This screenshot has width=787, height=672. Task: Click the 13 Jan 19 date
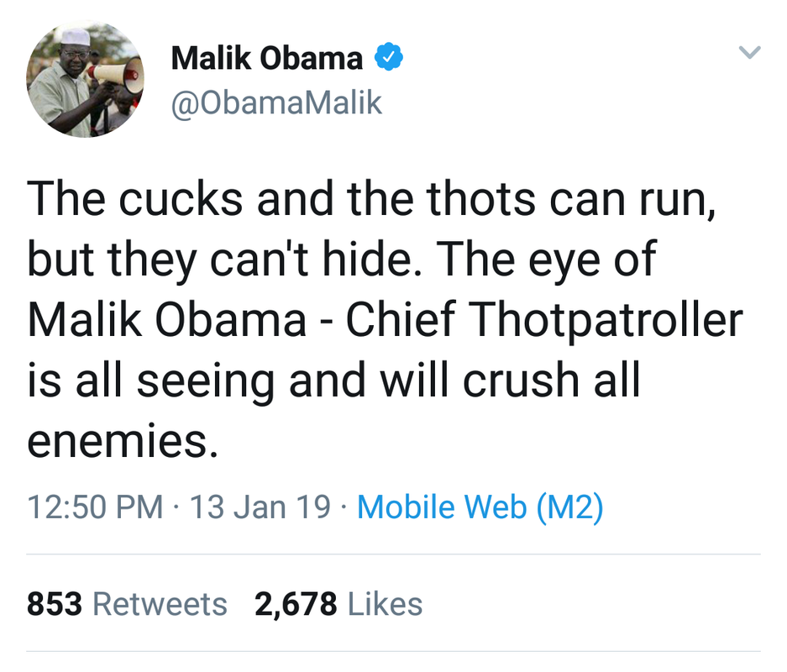260,507
